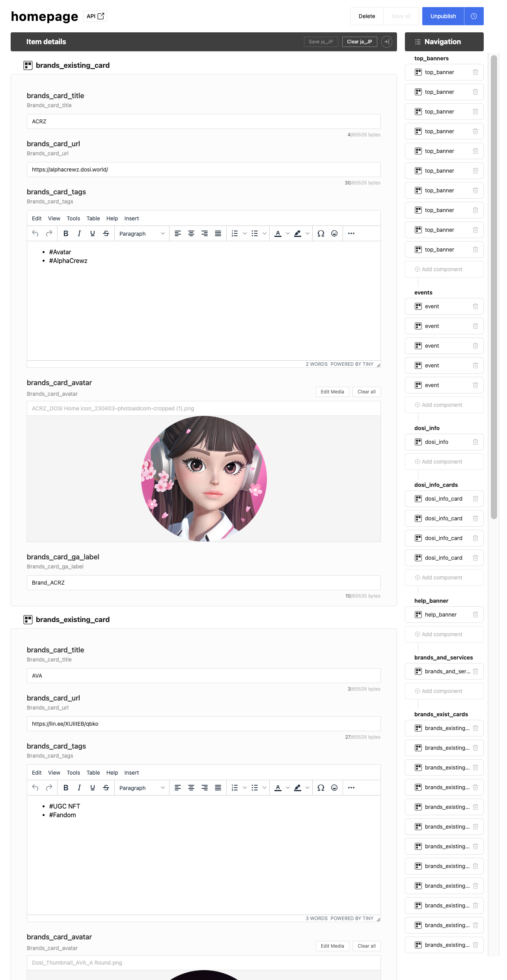Add component under events section
The image size is (507, 980).
point(444,405)
